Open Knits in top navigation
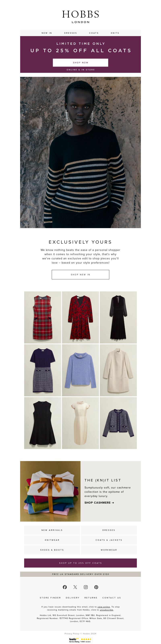 point(115,33)
